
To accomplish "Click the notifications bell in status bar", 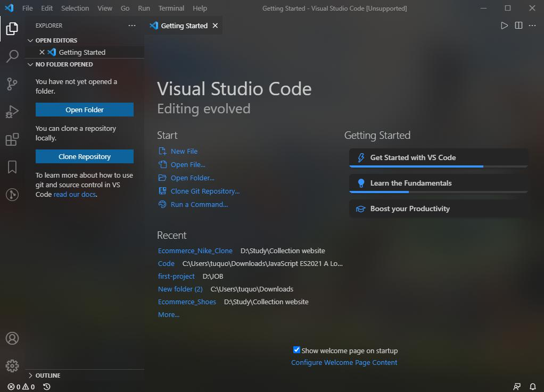I will click(x=532, y=387).
